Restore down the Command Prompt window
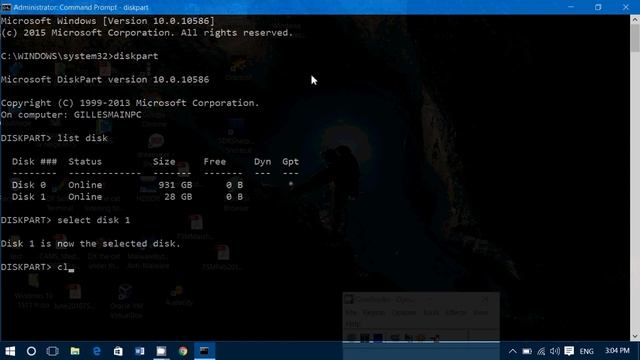 click(598, 7)
